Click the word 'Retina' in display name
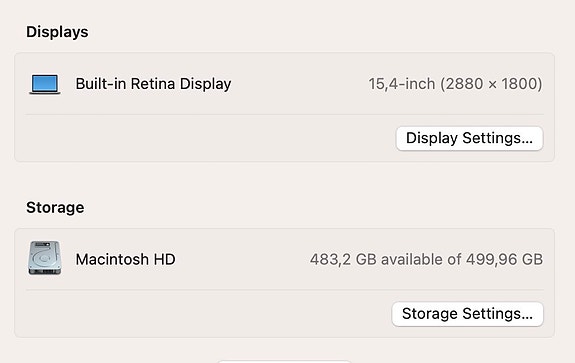The image size is (575, 363). (153, 84)
